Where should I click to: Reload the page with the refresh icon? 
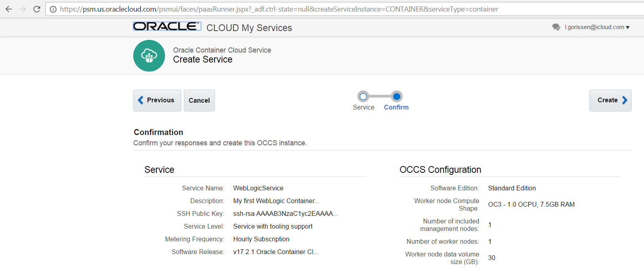coord(37,9)
